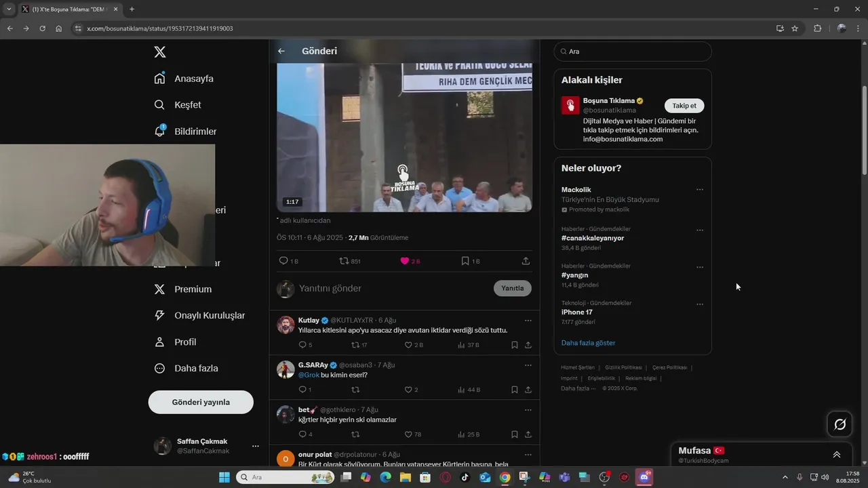Open Discord from the taskbar
The width and height of the screenshot is (868, 488).
tap(644, 477)
